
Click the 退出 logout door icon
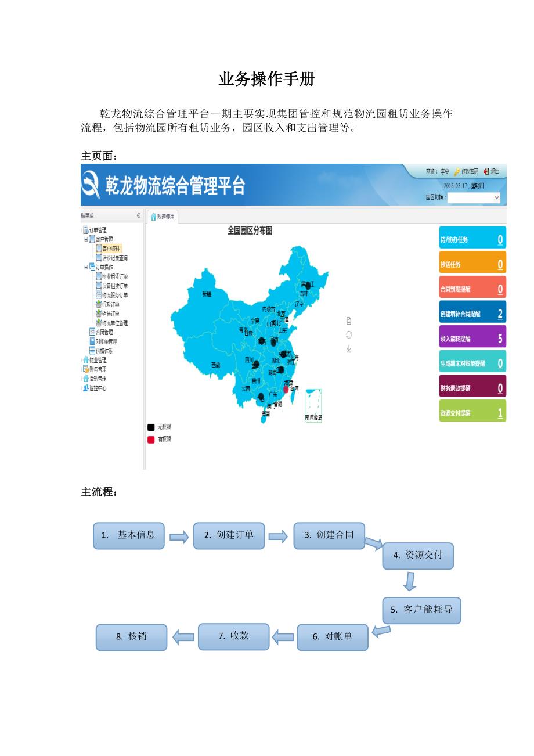click(486, 171)
